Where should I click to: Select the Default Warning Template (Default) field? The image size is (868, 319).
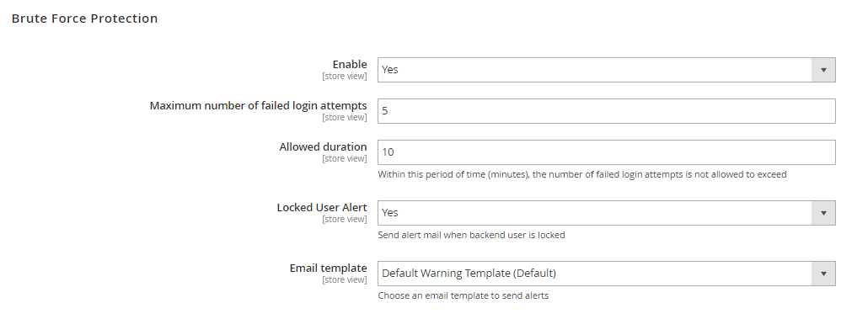coord(606,274)
